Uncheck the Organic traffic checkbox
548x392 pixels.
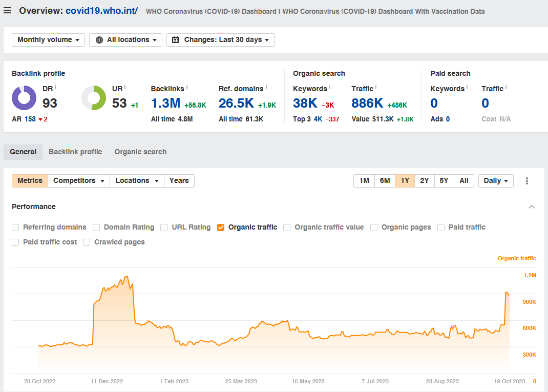click(221, 228)
